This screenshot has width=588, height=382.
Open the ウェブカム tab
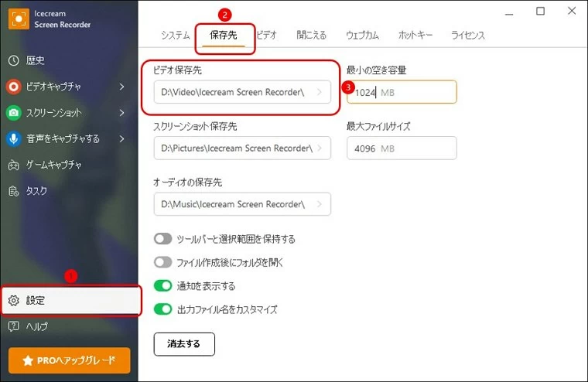(x=362, y=36)
